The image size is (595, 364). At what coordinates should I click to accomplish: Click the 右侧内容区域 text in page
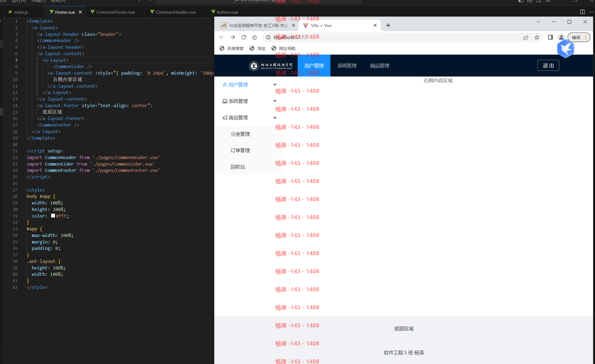pos(438,81)
